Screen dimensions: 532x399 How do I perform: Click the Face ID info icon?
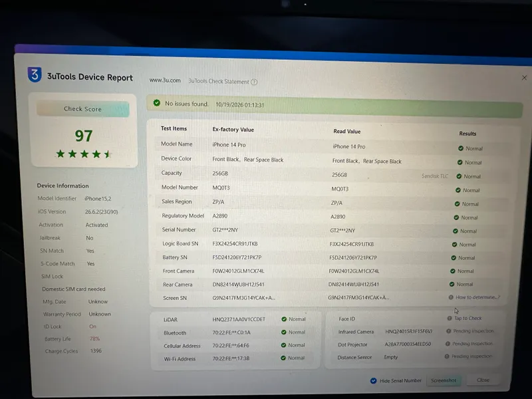(450, 319)
